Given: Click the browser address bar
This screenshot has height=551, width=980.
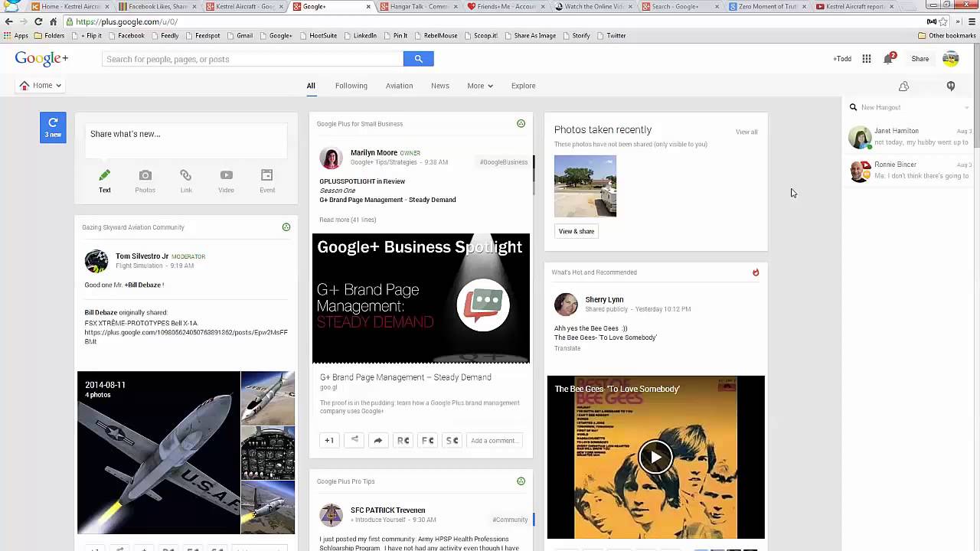Looking at the screenshot, I should [x=490, y=21].
